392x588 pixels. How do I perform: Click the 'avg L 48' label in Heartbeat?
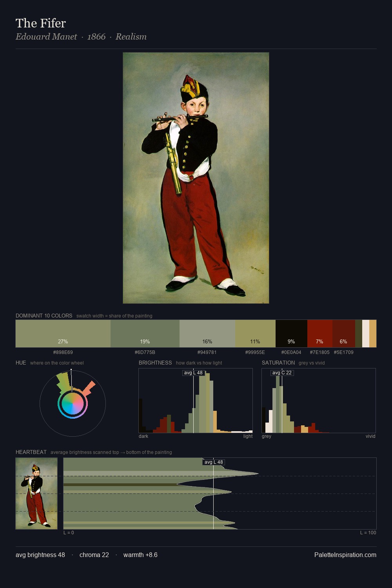(214, 462)
